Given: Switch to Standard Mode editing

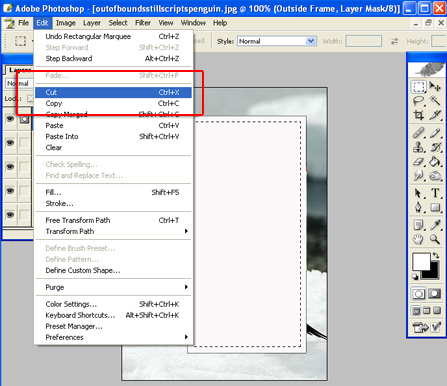Looking at the screenshot, I should [419, 294].
